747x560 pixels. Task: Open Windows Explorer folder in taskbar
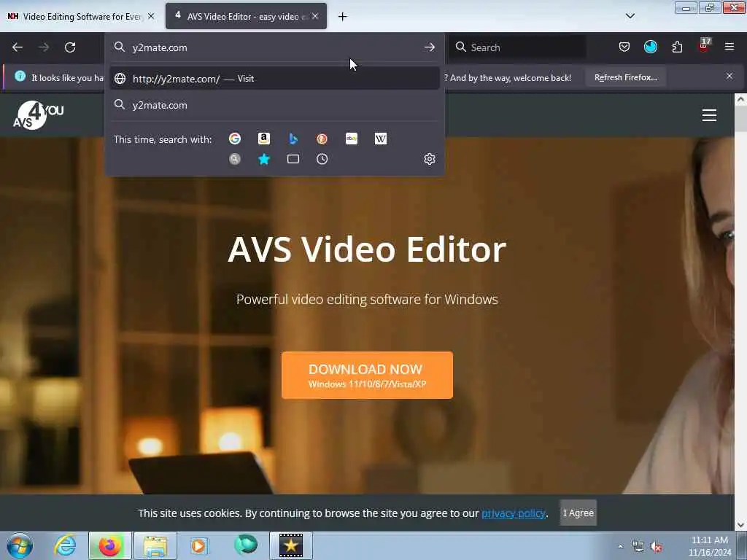point(155,545)
